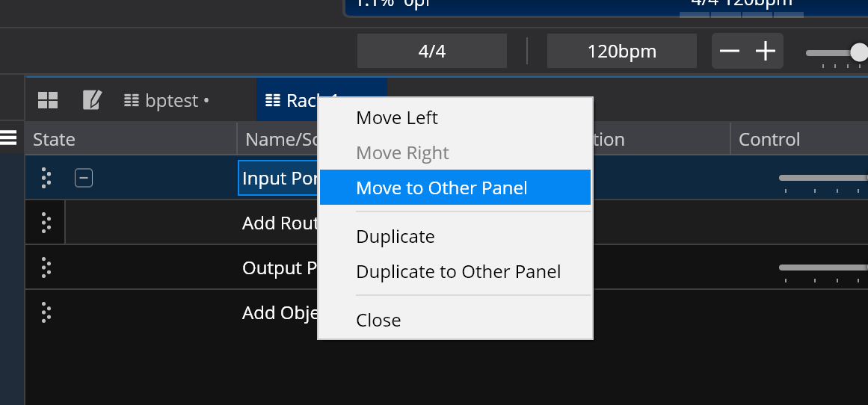Switch to the bptest tab
The height and width of the screenshot is (405, 868).
(166, 100)
